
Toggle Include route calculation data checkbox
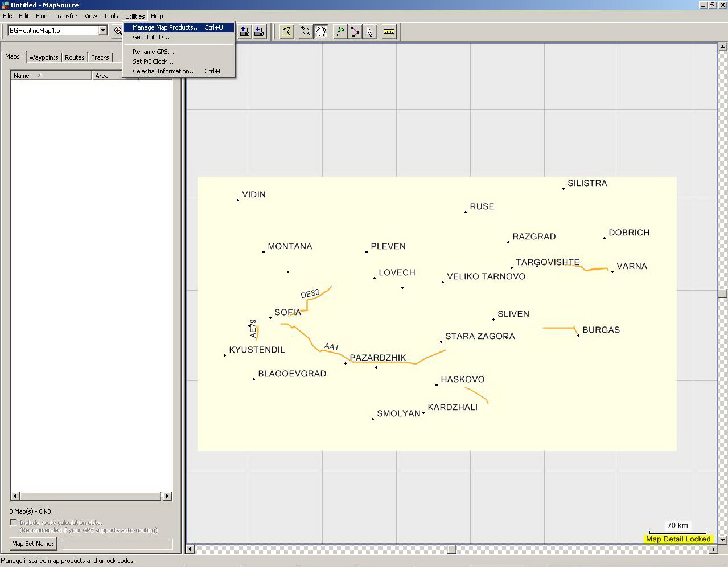pos(13,522)
